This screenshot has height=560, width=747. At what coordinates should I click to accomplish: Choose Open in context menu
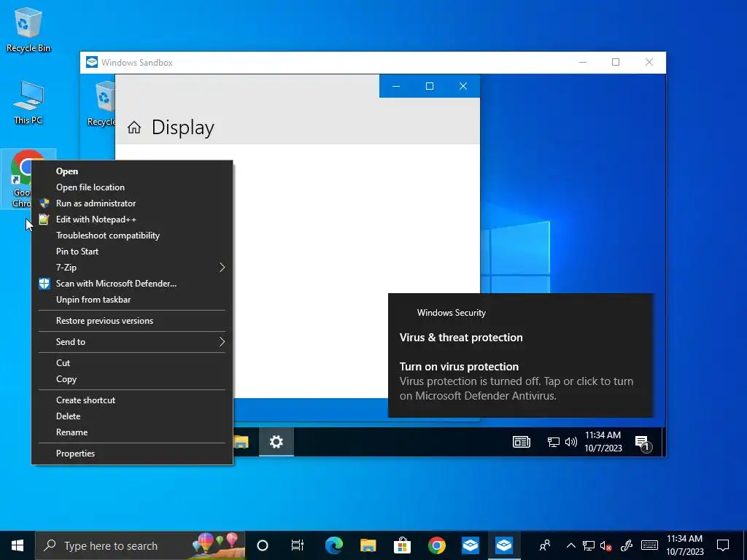coord(132,171)
